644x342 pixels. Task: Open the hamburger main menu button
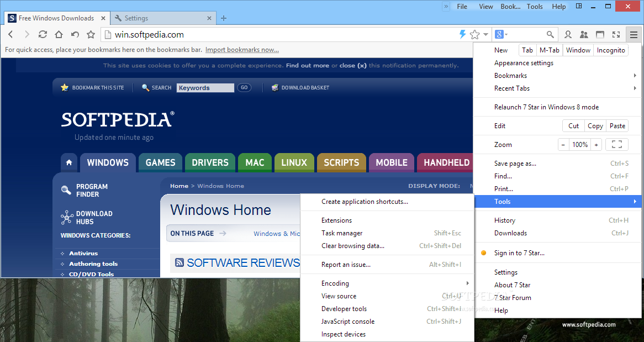tap(634, 34)
